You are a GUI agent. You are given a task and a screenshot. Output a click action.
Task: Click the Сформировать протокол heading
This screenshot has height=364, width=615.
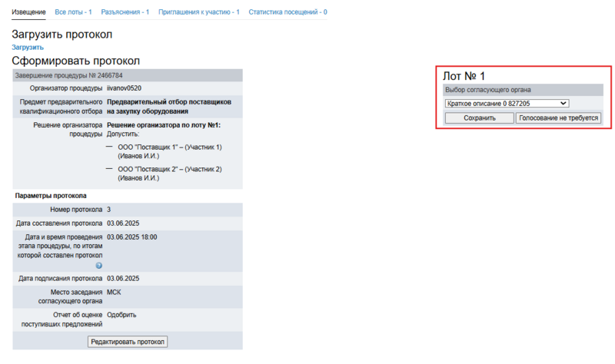tap(75, 60)
